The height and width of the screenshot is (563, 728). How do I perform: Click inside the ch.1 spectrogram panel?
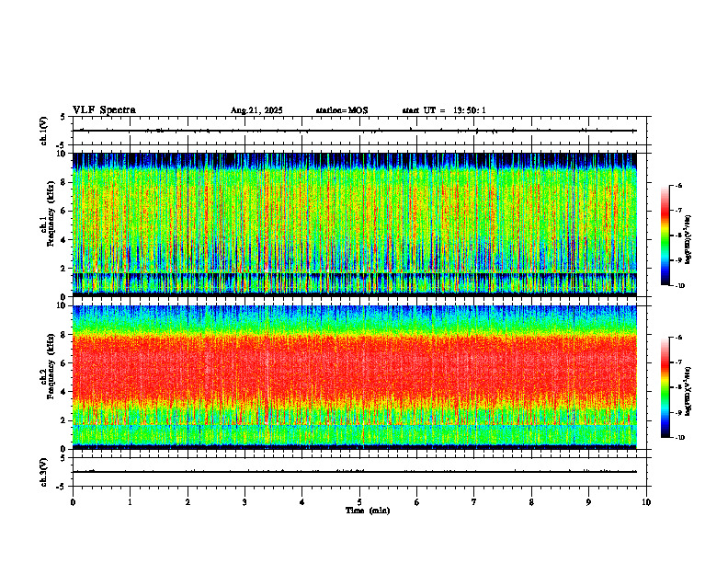tap(354, 224)
